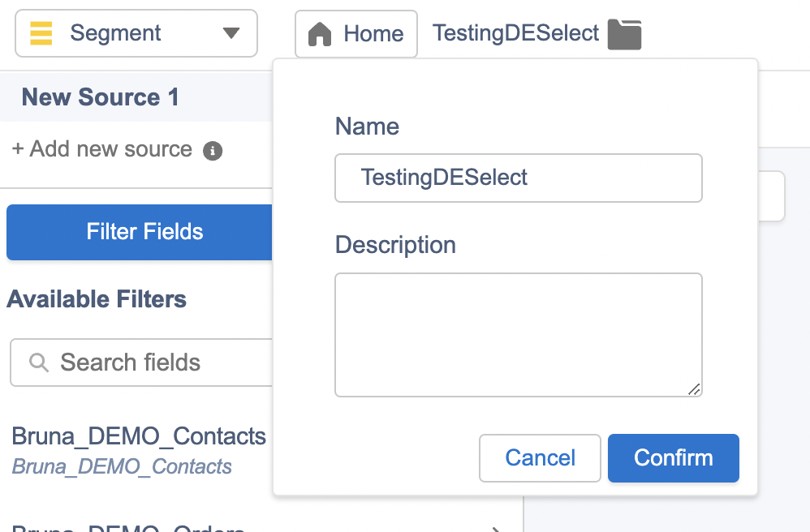
Task: Click the + Add new source link
Action: (101, 149)
